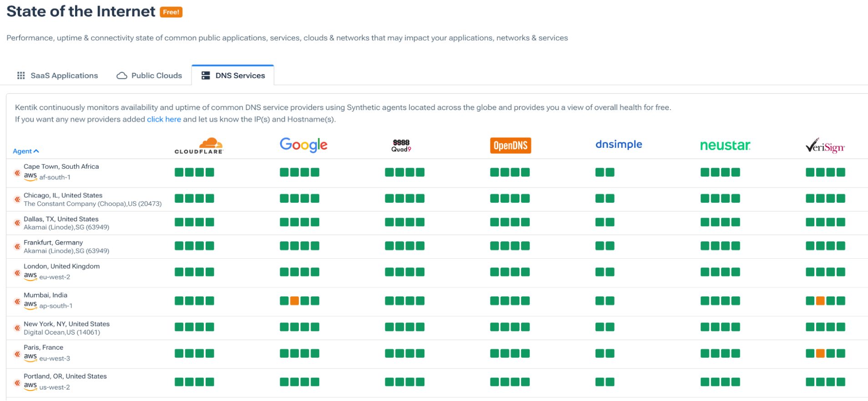868x401 pixels.
Task: Click the grid icon on SaaS Applications tab
Action: (21, 75)
